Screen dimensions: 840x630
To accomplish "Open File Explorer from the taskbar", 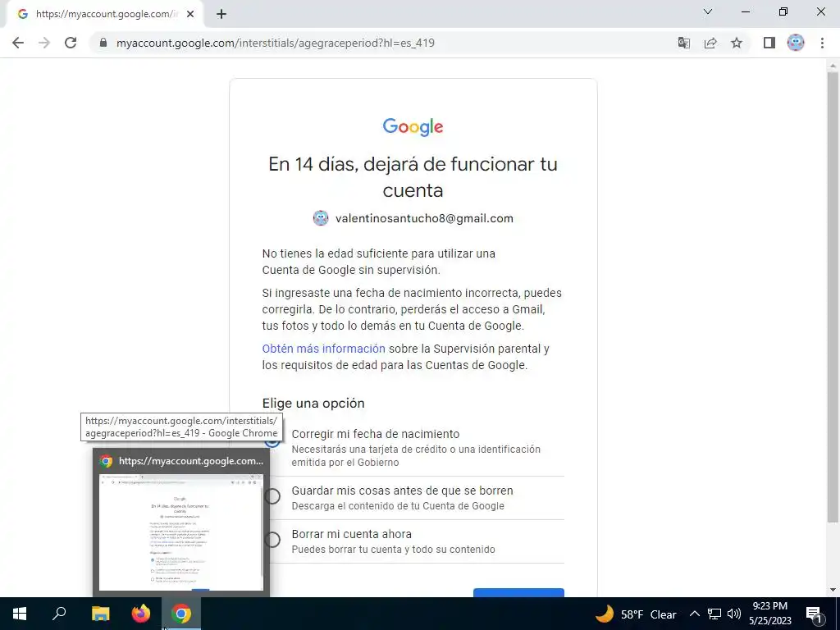I will 100,614.
